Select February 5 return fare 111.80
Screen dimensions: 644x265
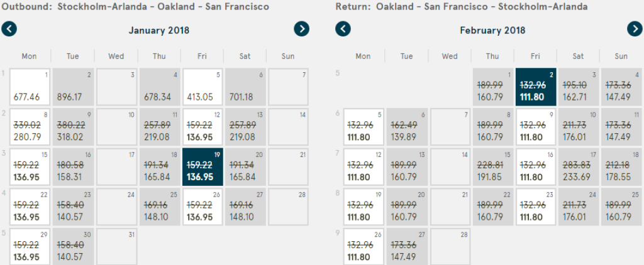click(x=363, y=127)
